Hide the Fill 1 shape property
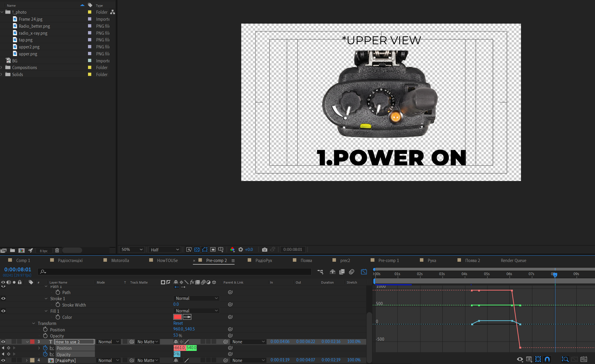595x364 pixels. [3, 311]
